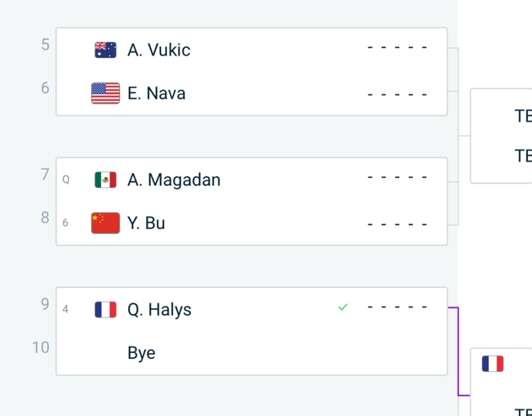Click the Australian flag beside A. Vukic

[x=105, y=50]
